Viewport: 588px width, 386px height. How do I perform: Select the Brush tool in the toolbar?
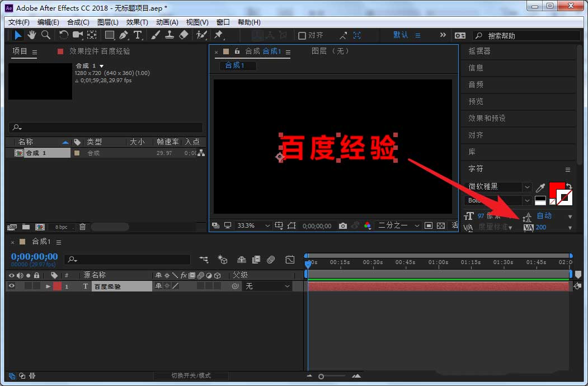155,35
